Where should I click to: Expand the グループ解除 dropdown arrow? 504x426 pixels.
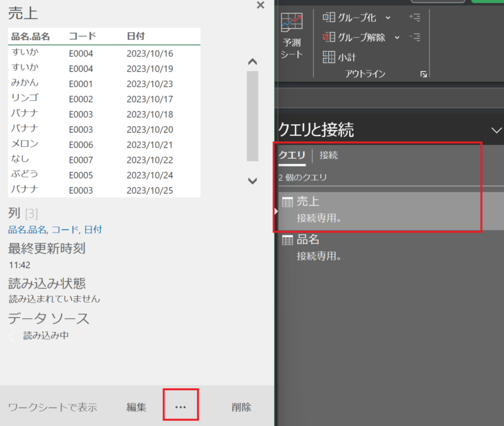click(x=397, y=37)
